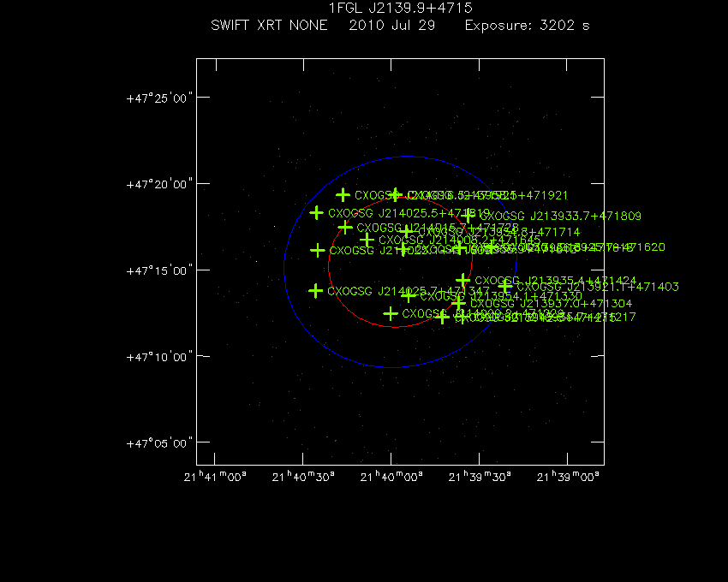728x582 pixels.
Task: Click the cross marker beside J213954.1+471330
Action: point(408,295)
